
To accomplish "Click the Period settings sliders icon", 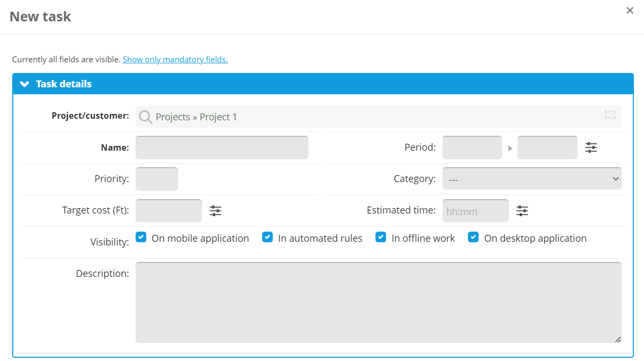I will coord(591,147).
